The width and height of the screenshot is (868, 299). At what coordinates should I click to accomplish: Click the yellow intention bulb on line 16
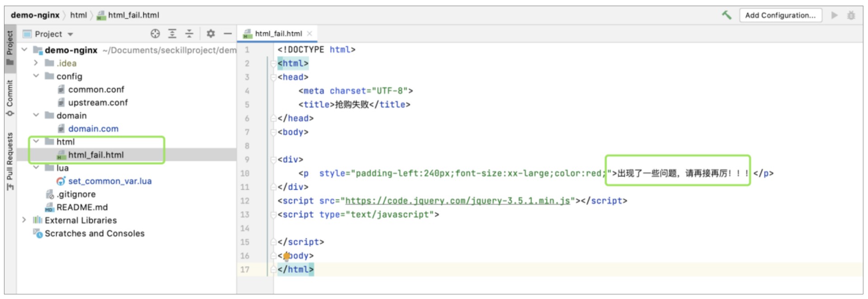coord(287,256)
